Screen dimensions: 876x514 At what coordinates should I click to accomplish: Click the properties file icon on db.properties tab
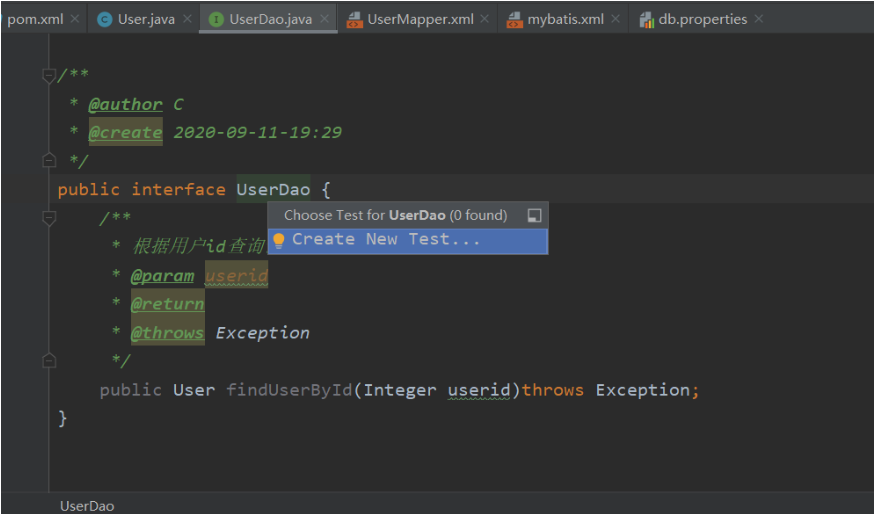(x=646, y=20)
